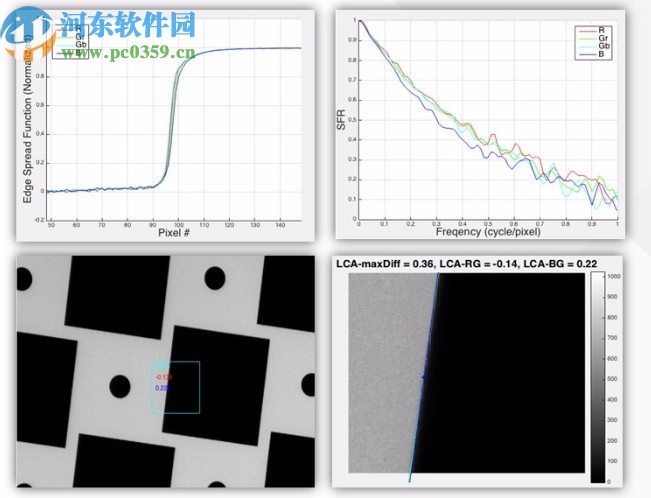This screenshot has height=498, width=651.
Task: Click the 'Freqency (cycle/pixel)' axis label
Action: (488, 231)
